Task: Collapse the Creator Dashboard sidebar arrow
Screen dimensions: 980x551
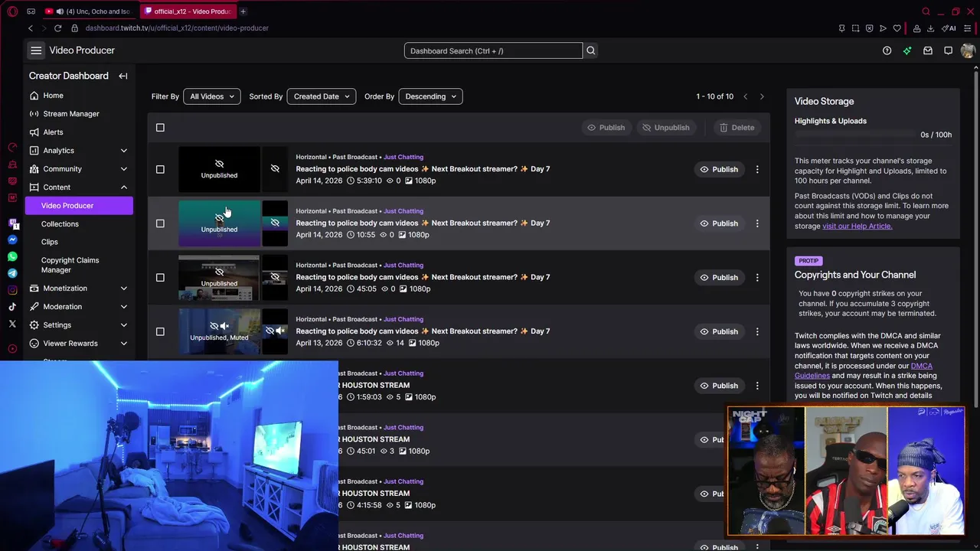Action: point(122,76)
